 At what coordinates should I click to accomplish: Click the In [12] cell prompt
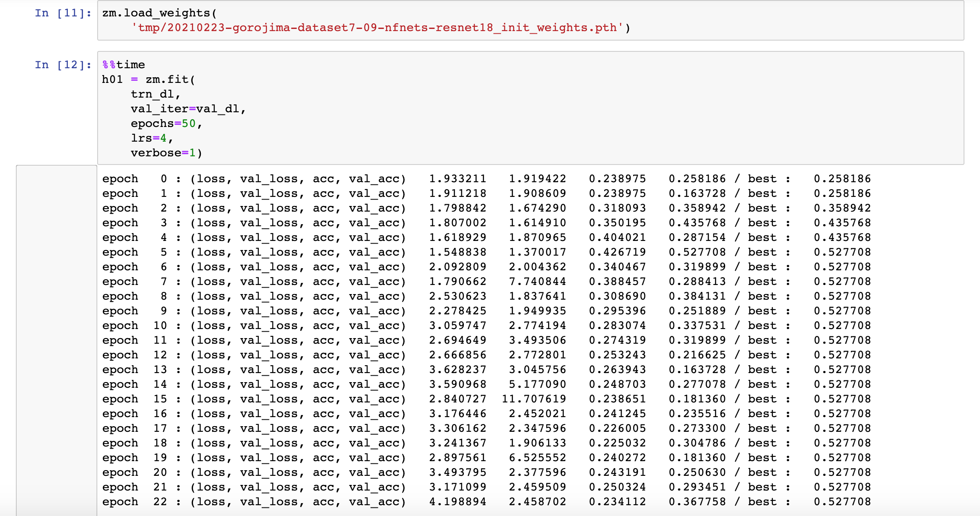click(63, 65)
